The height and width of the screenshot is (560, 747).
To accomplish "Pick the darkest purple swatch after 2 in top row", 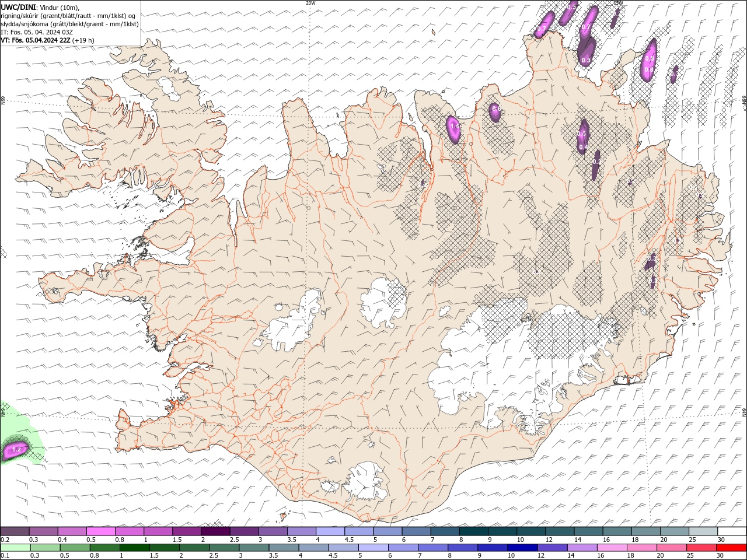I will coord(215,531).
